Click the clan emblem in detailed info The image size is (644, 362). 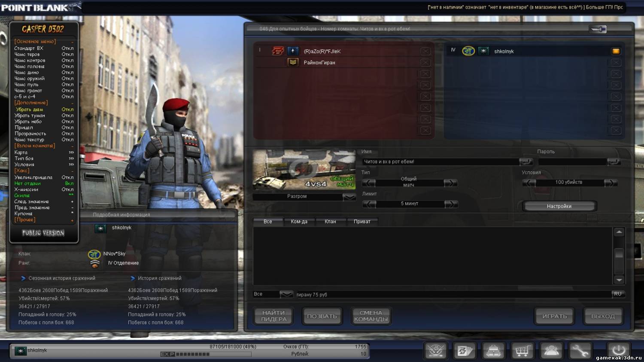[94, 254]
